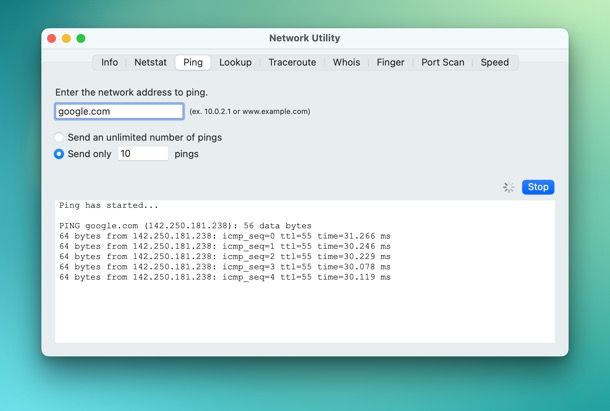Open the Traceroute tab

pos(292,62)
